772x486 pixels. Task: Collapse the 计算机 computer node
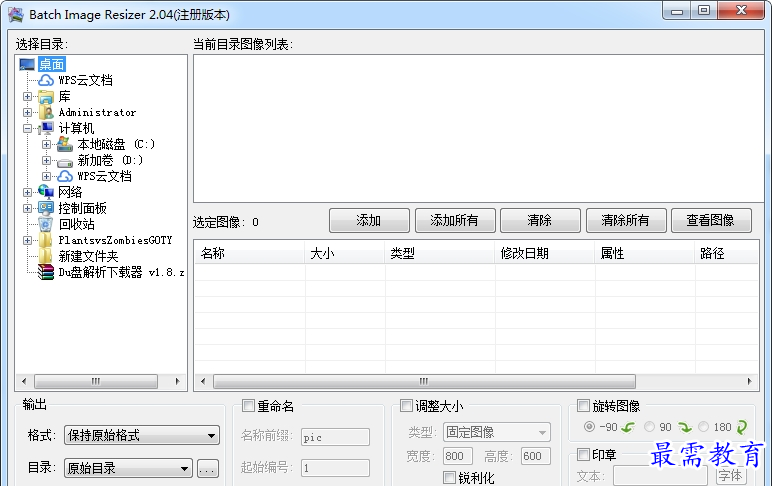pos(28,129)
